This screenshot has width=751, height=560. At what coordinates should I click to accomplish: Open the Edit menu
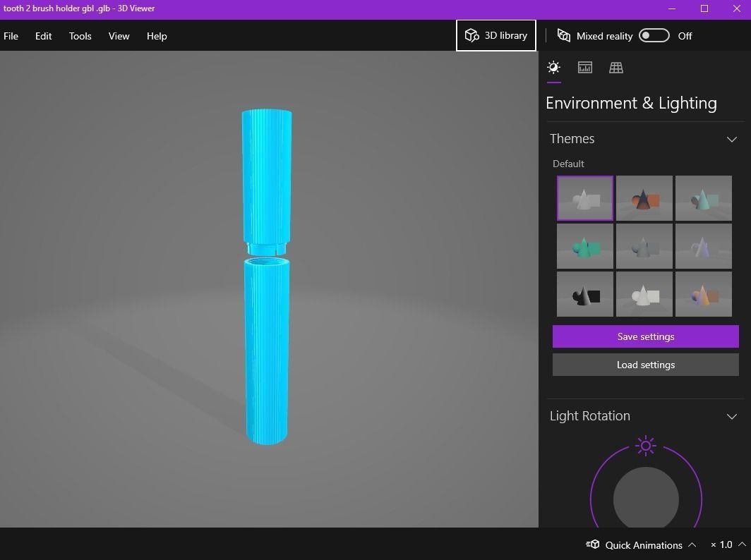click(44, 36)
